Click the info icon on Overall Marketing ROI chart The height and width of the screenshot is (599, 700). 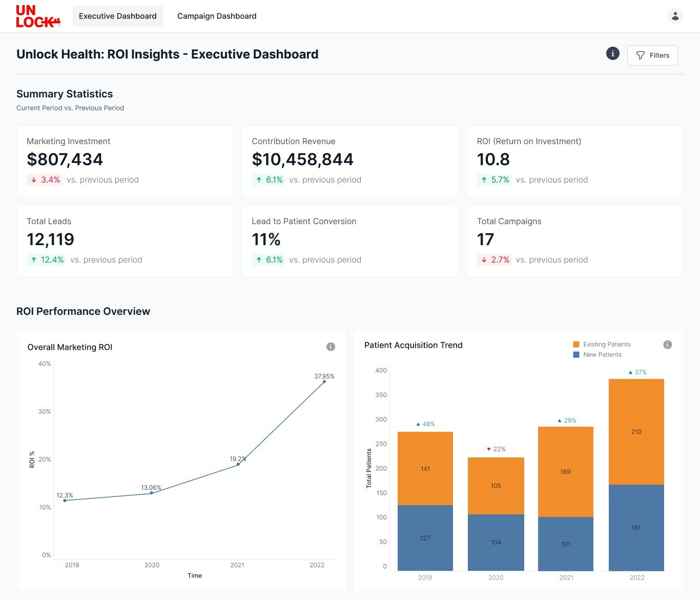(331, 347)
